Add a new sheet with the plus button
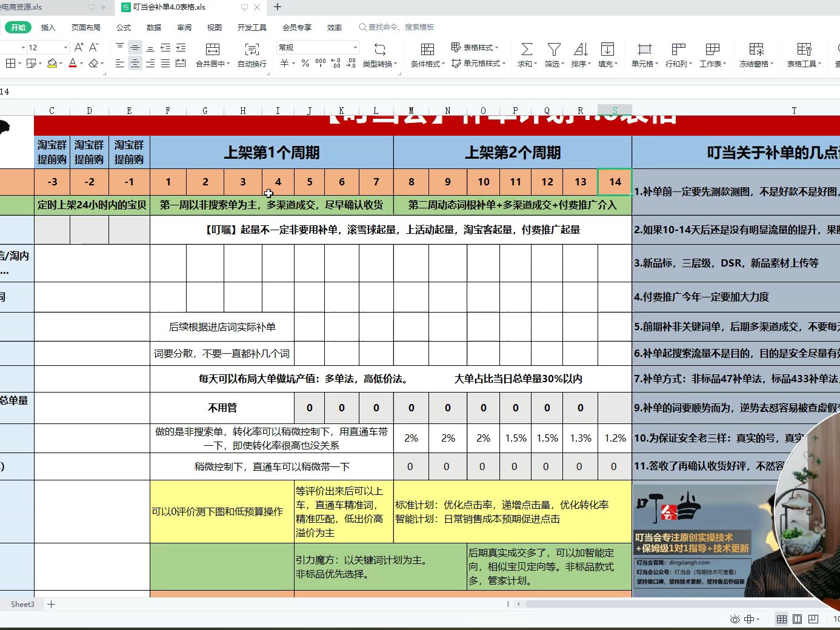Image resolution: width=840 pixels, height=630 pixels. click(52, 604)
